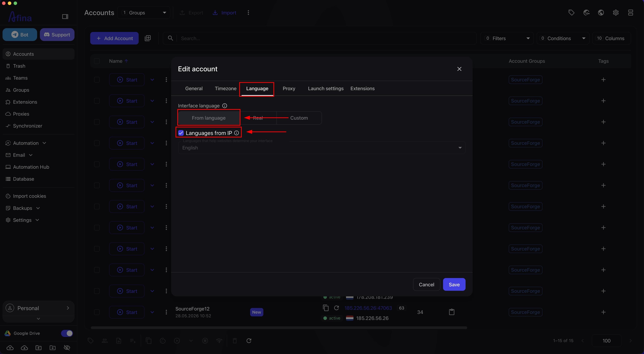Click the cloud download icon in sidebar footer
644x354 pixels.
click(24, 348)
